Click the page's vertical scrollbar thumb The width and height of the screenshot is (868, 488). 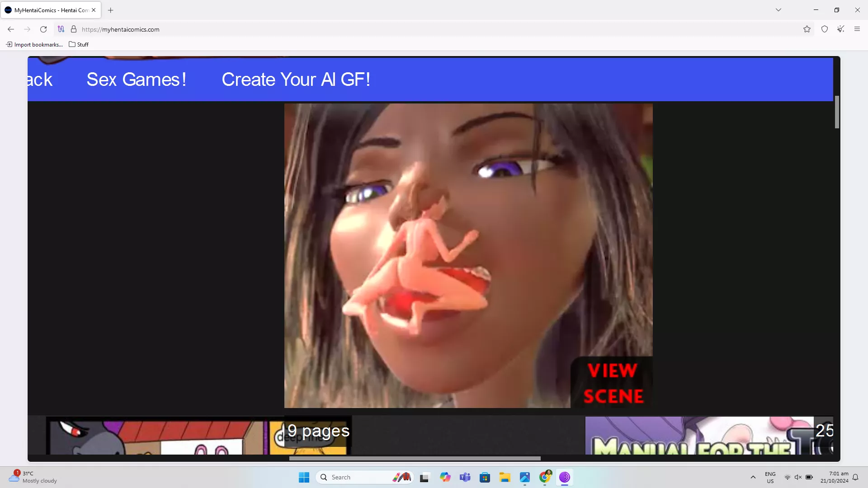pos(837,112)
